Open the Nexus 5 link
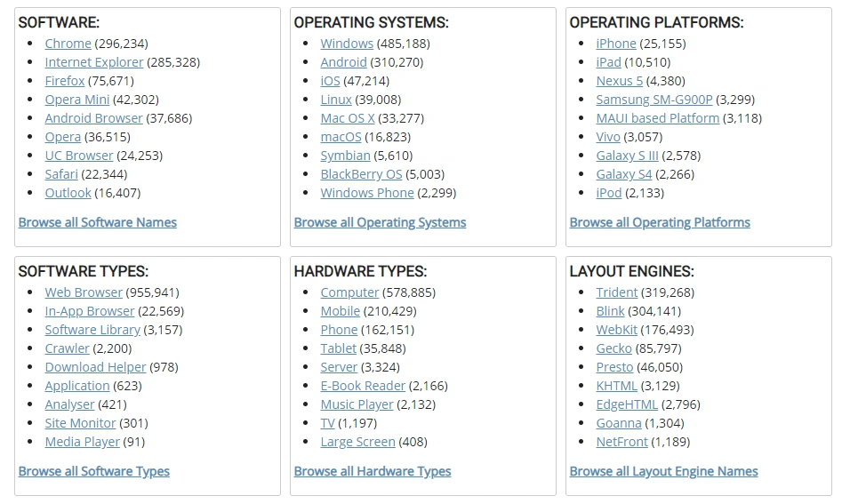Viewport: 842px width, 504px height. tap(619, 81)
